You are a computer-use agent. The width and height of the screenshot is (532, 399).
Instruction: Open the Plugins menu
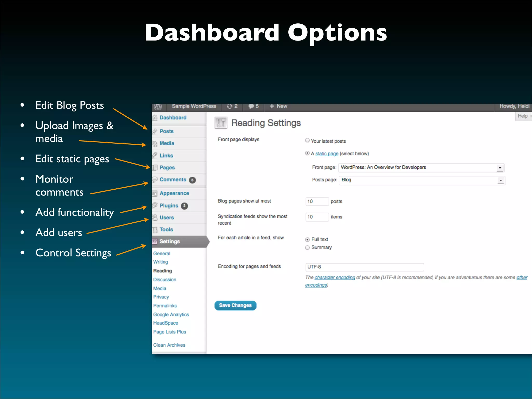pos(169,205)
